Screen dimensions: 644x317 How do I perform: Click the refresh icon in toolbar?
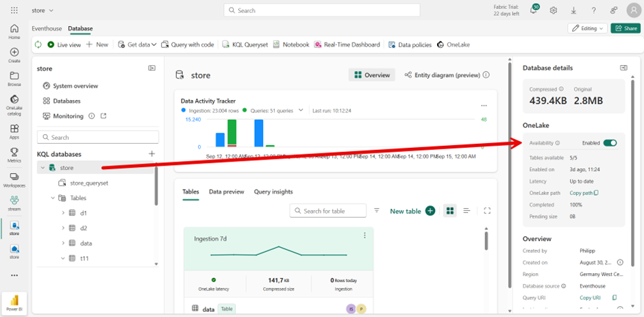tap(38, 45)
